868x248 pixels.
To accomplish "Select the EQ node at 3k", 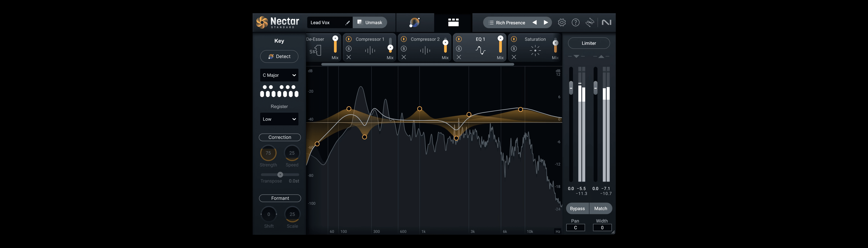I will pos(469,115).
